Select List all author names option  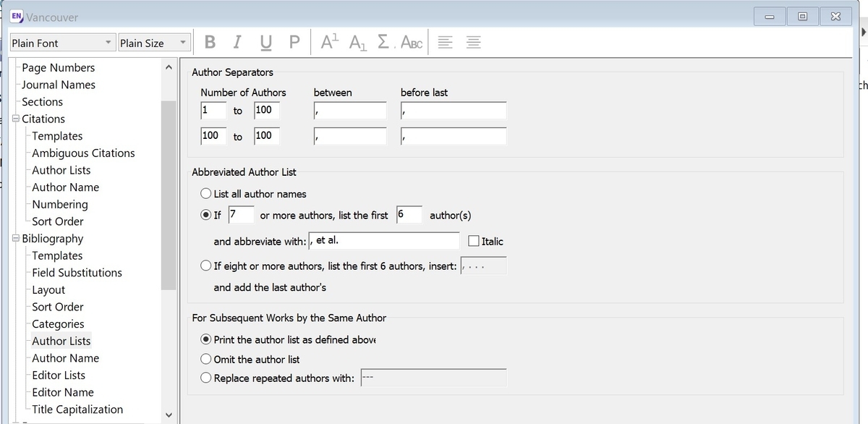206,194
